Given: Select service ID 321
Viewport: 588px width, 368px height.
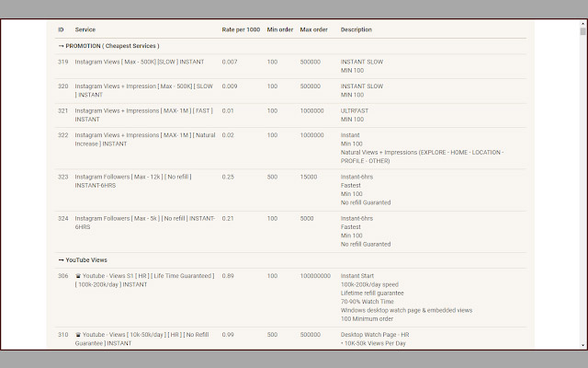Looking at the screenshot, I should point(63,110).
